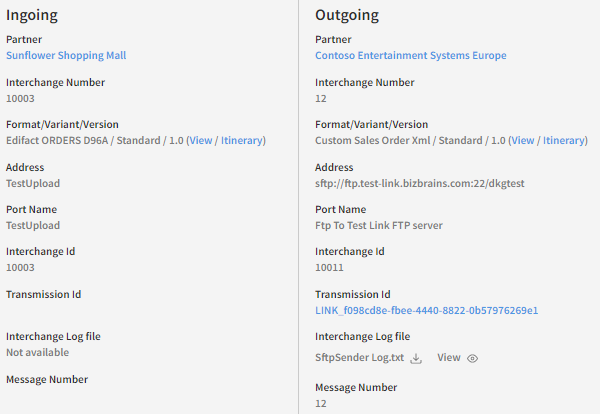Click the Not available log file text
Screen dimensions: 600x414
[x=36, y=353]
